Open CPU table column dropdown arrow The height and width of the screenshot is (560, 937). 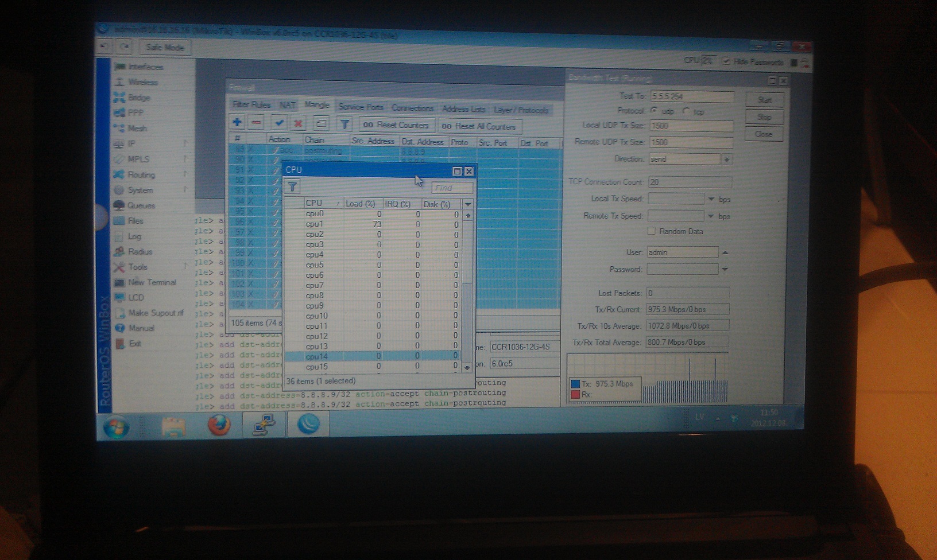(x=468, y=204)
